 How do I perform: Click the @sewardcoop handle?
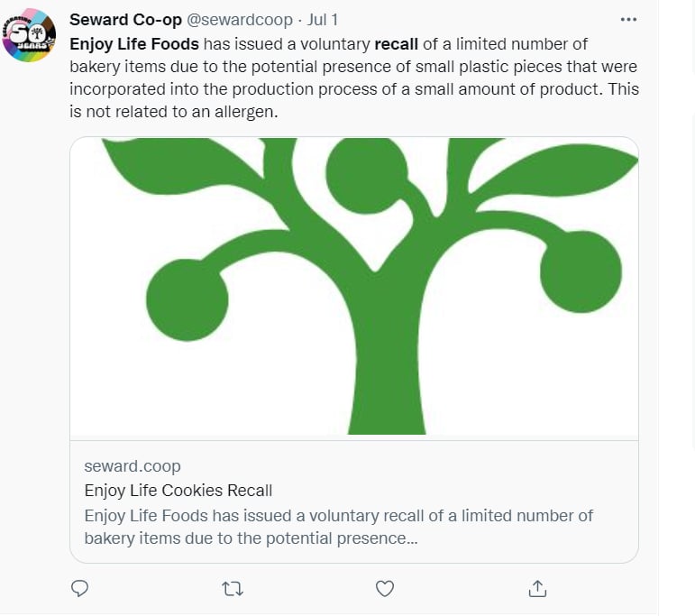(x=239, y=20)
